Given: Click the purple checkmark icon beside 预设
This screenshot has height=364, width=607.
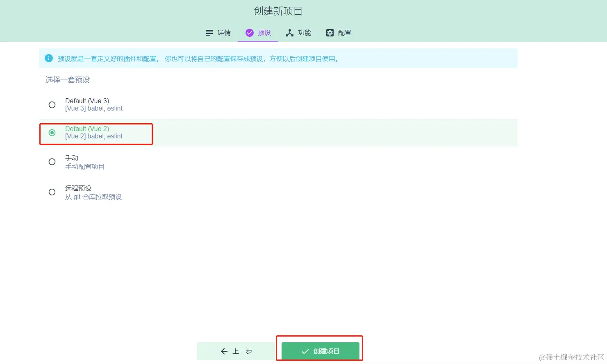Looking at the screenshot, I should pyautogui.click(x=250, y=33).
